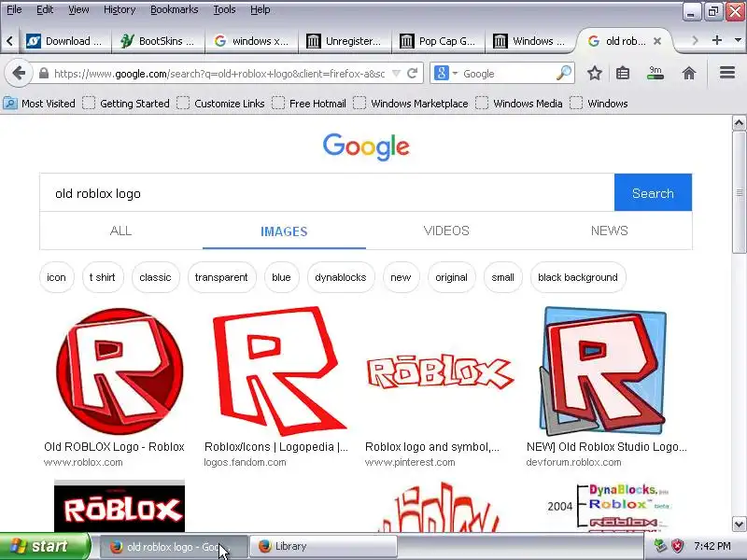Go back with the Firefox back arrow
The width and height of the screenshot is (747, 560).
19,74
